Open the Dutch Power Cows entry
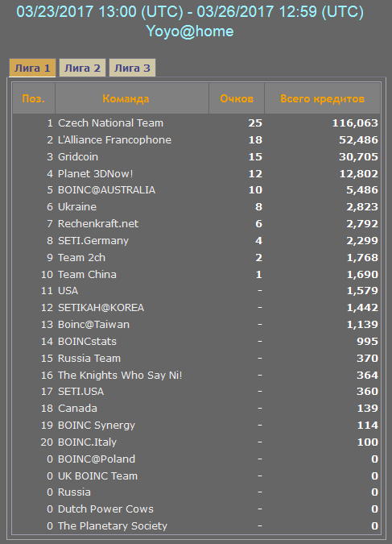392x544 pixels. (105, 509)
